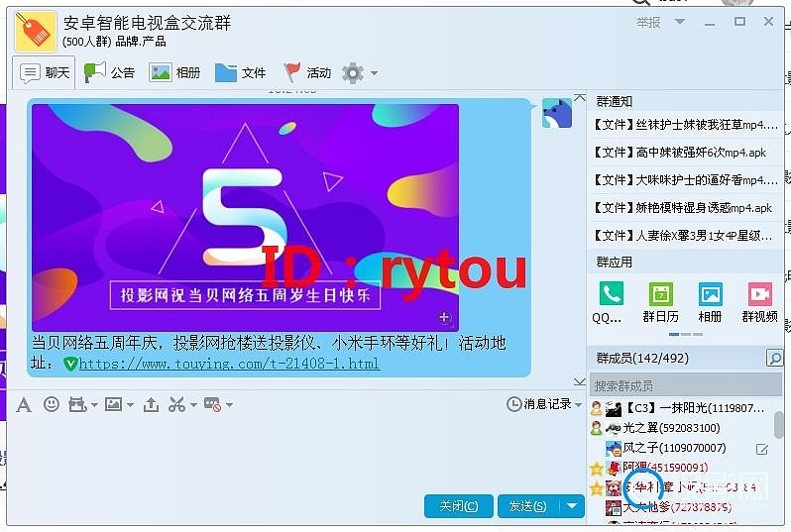Open 消息记录 message history
This screenshot has width=791, height=532.
click(539, 404)
